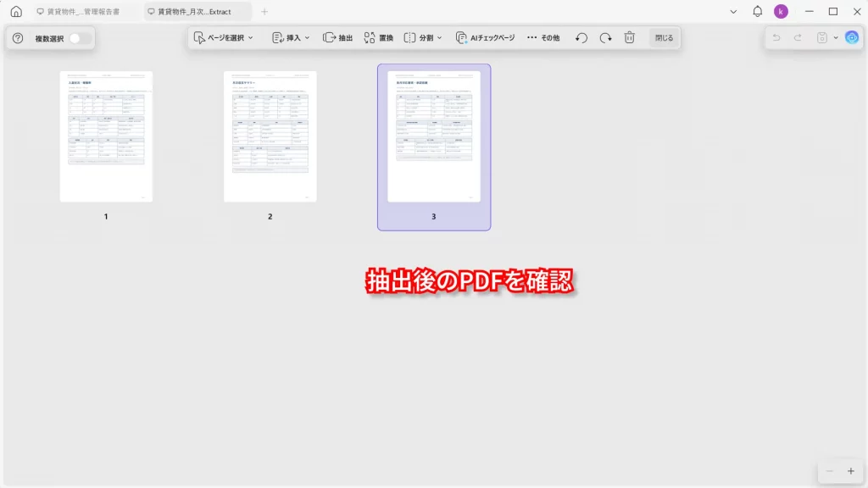Delete the selected page with trash icon
The width and height of the screenshot is (868, 488).
coord(630,37)
